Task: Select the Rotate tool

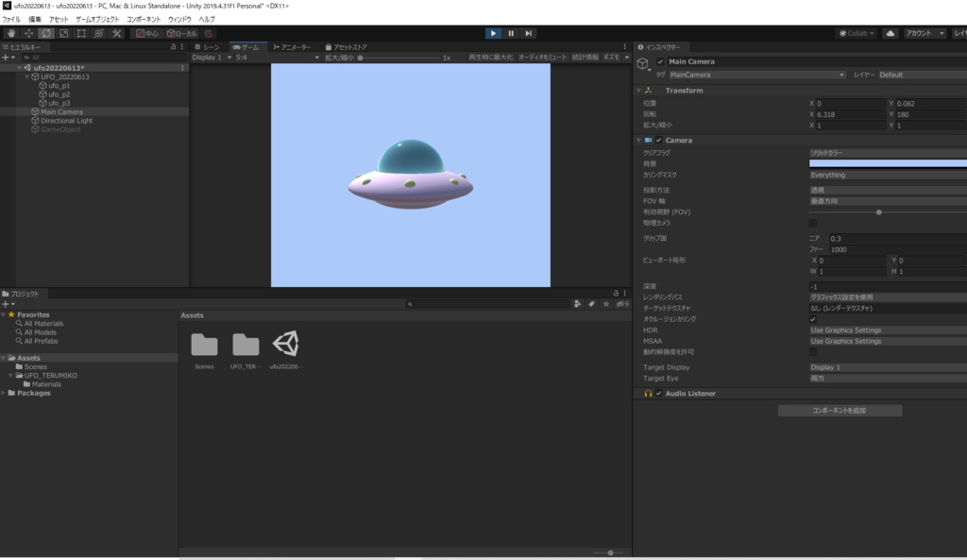Action: click(46, 33)
